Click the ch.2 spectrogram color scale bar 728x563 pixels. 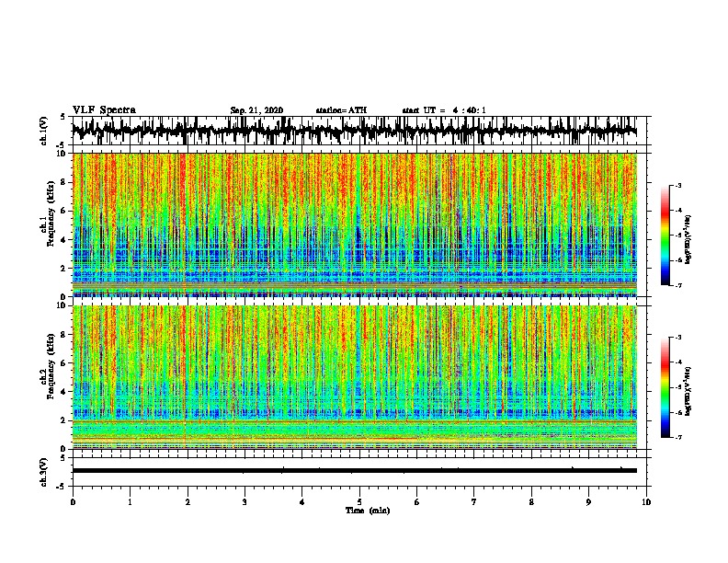(x=665, y=387)
